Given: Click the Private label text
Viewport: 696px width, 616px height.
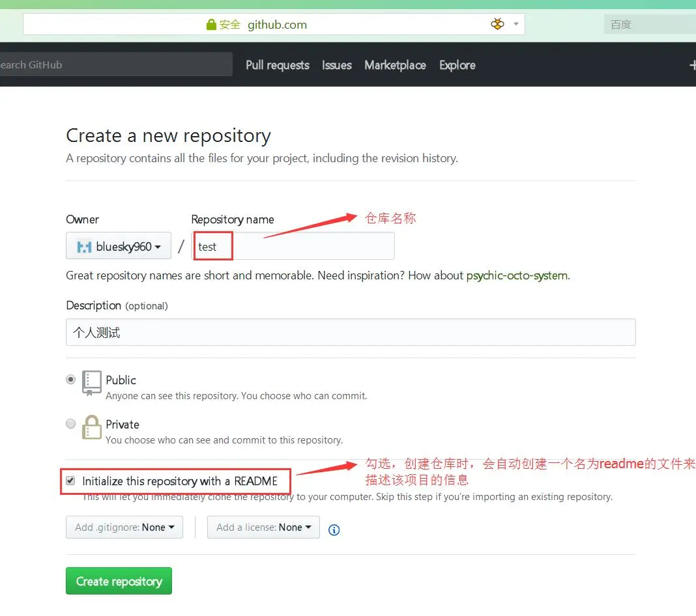Looking at the screenshot, I should pos(123,425).
